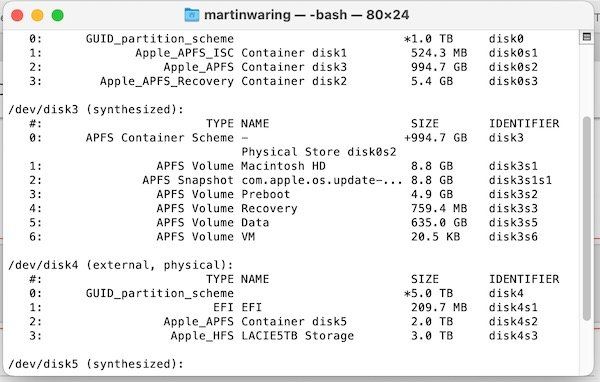The width and height of the screenshot is (600, 382).
Task: Click the '*5.0 TB' size value
Action: (429, 294)
